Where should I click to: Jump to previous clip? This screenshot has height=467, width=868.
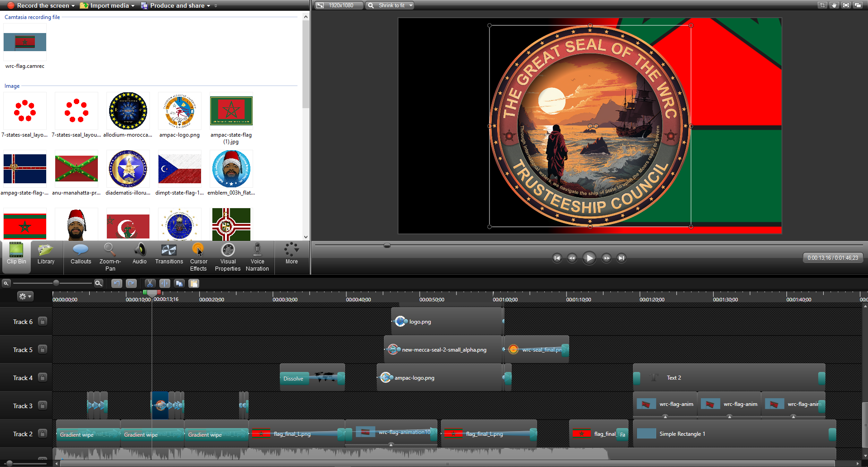click(557, 258)
